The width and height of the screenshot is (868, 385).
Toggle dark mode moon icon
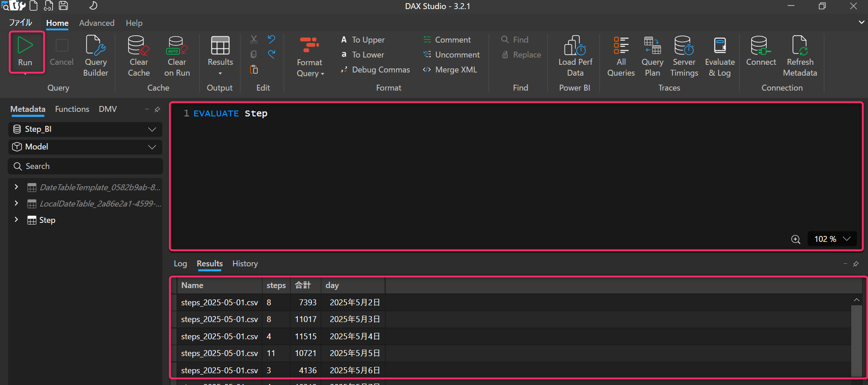(93, 6)
